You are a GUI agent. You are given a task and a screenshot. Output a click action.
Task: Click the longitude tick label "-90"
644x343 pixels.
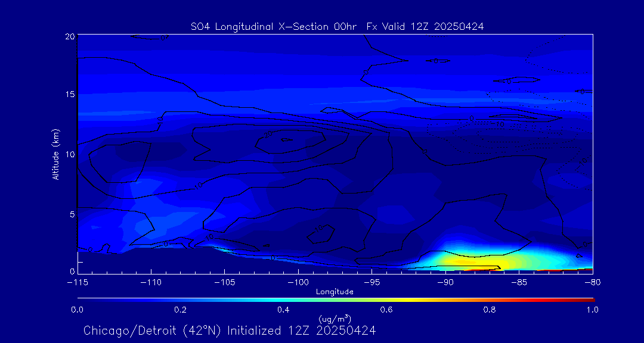click(x=445, y=283)
